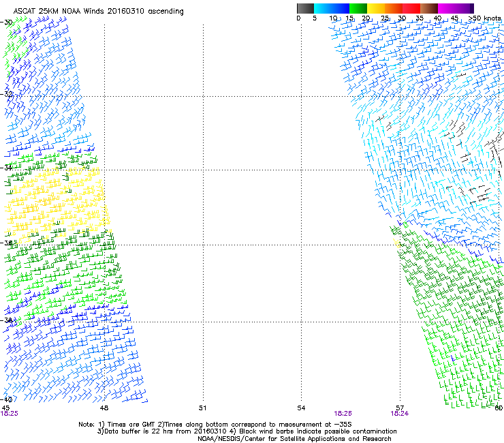The height and width of the screenshot is (443, 504).
Task: Click the '57' longitude axis label
Action: (400, 408)
